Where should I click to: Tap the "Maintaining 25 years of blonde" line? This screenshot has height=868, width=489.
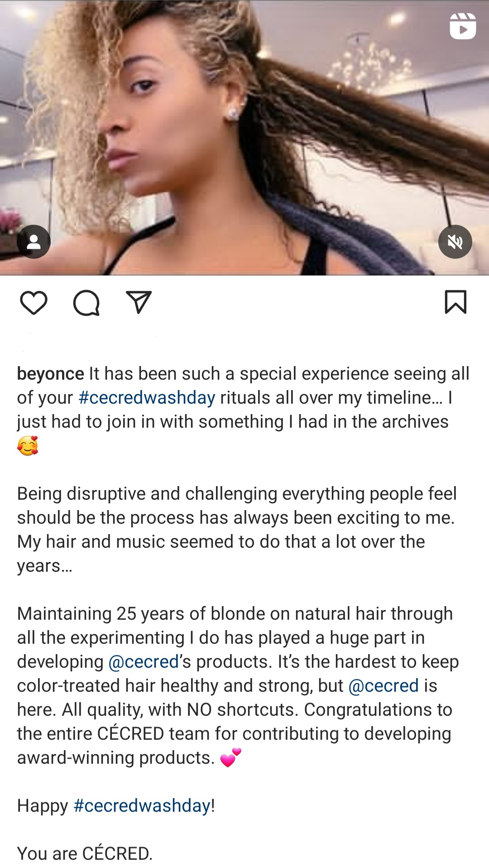pos(235,614)
